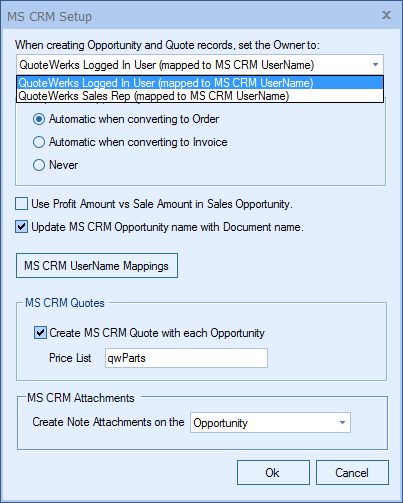This screenshot has height=503, width=403.
Task: Click the Price List text field
Action: pos(186,358)
